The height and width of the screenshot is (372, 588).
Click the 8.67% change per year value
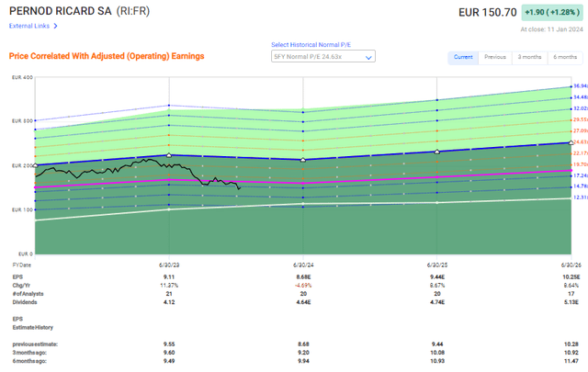(x=437, y=286)
